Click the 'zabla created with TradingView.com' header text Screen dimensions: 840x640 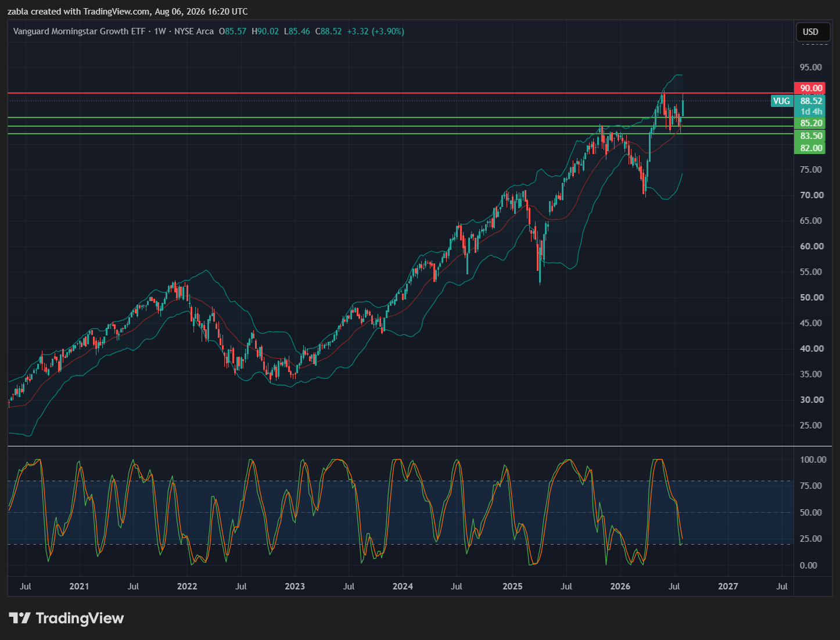78,12
